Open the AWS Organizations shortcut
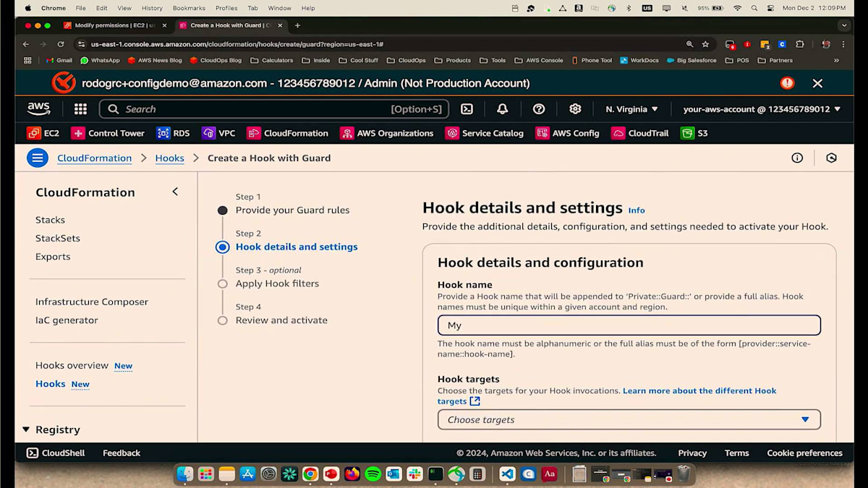868x488 pixels. point(387,133)
